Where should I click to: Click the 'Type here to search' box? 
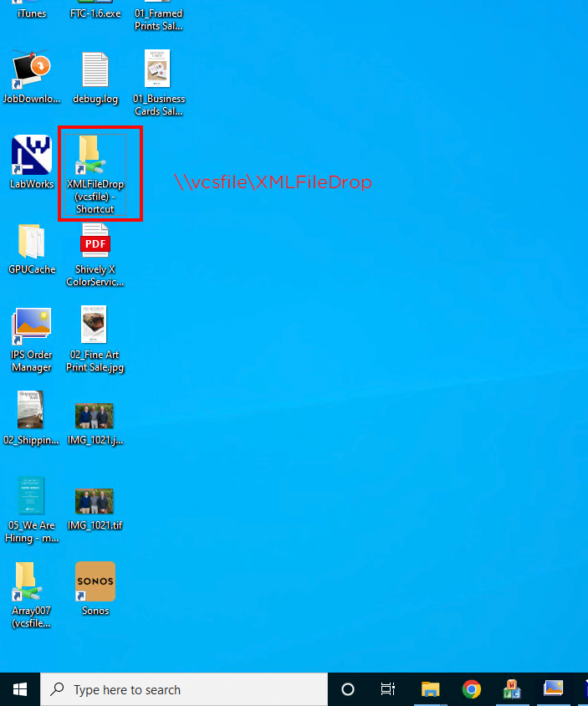click(x=184, y=689)
